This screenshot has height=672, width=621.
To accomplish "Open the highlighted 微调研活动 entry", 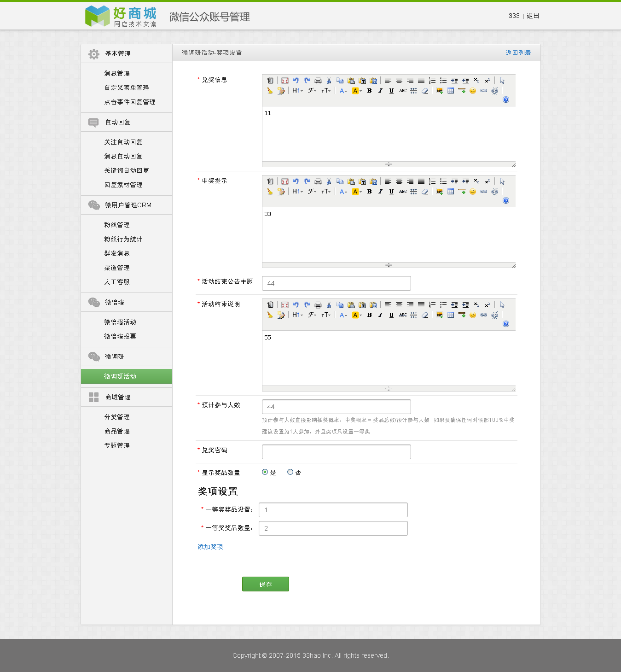I will click(127, 376).
